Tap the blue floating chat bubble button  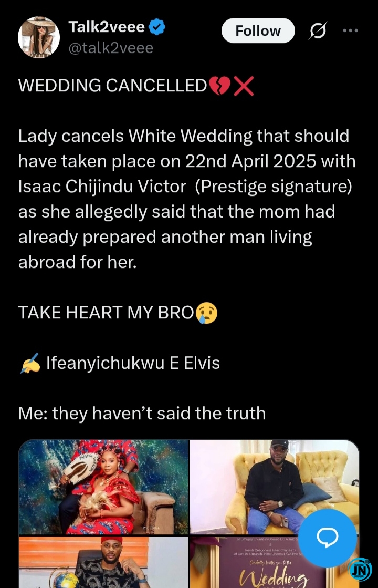click(x=328, y=538)
